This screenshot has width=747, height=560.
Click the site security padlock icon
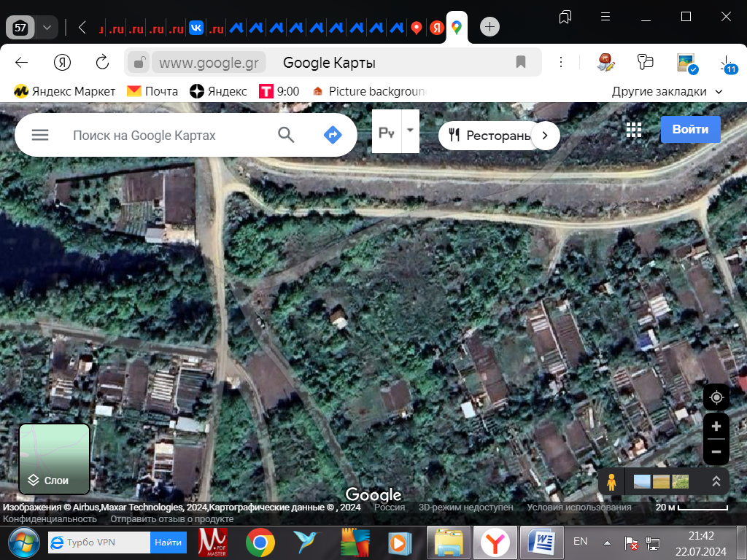tap(139, 63)
